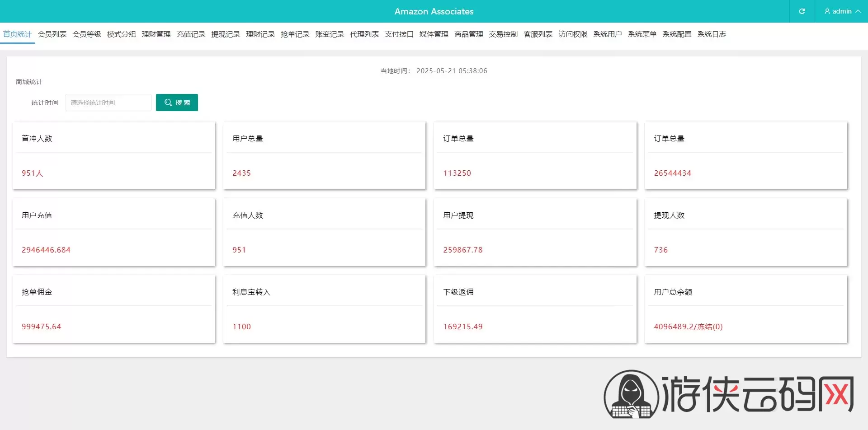
Task: Open the 客服列表 tab
Action: [x=538, y=34]
